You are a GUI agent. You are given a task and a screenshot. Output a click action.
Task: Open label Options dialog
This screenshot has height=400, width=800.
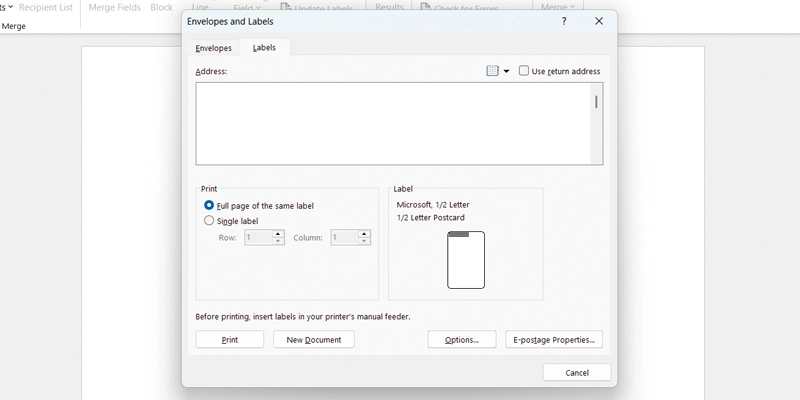pos(462,340)
